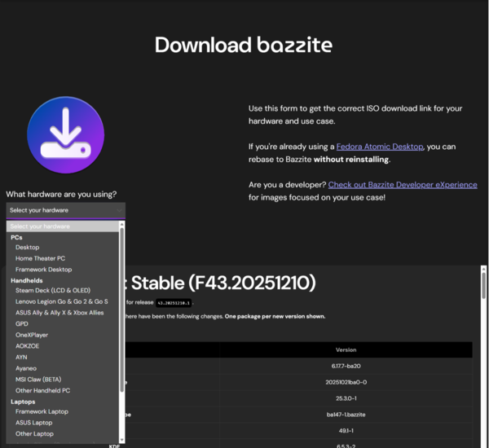The image size is (489, 448).
Task: Click hardware list scrollbar up arrow
Action: click(122, 224)
